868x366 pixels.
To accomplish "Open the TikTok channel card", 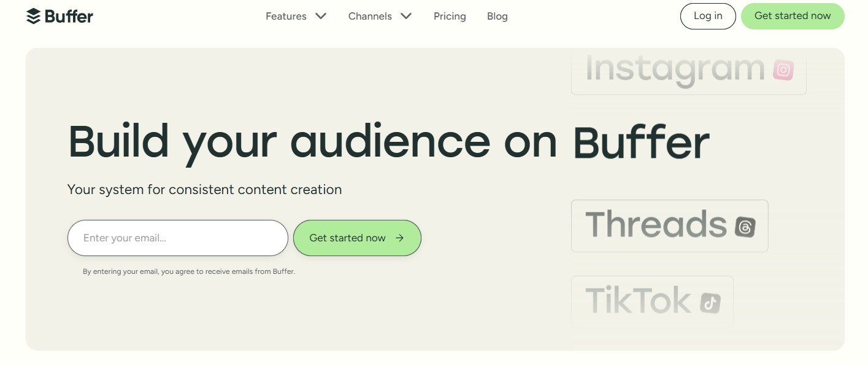I will pyautogui.click(x=651, y=301).
